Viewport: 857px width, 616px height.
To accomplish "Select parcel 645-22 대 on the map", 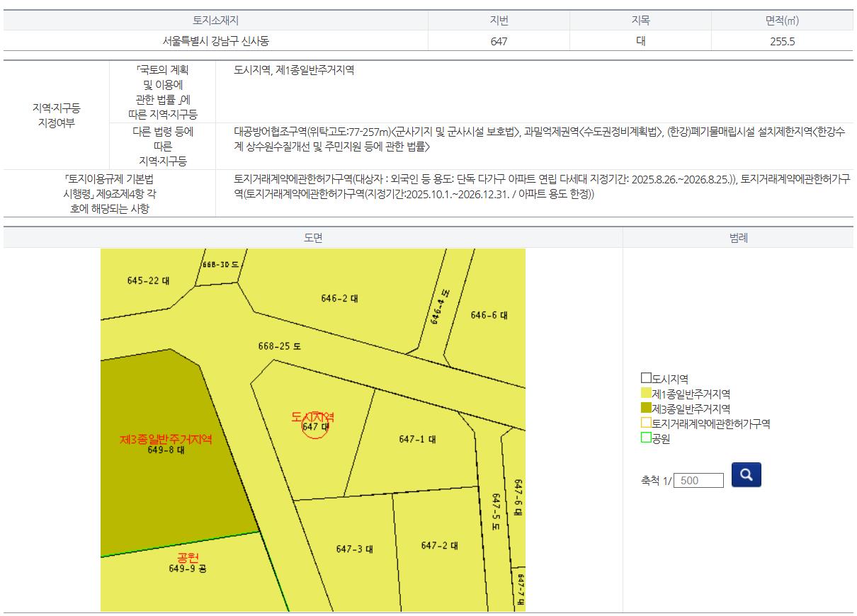I will point(148,280).
